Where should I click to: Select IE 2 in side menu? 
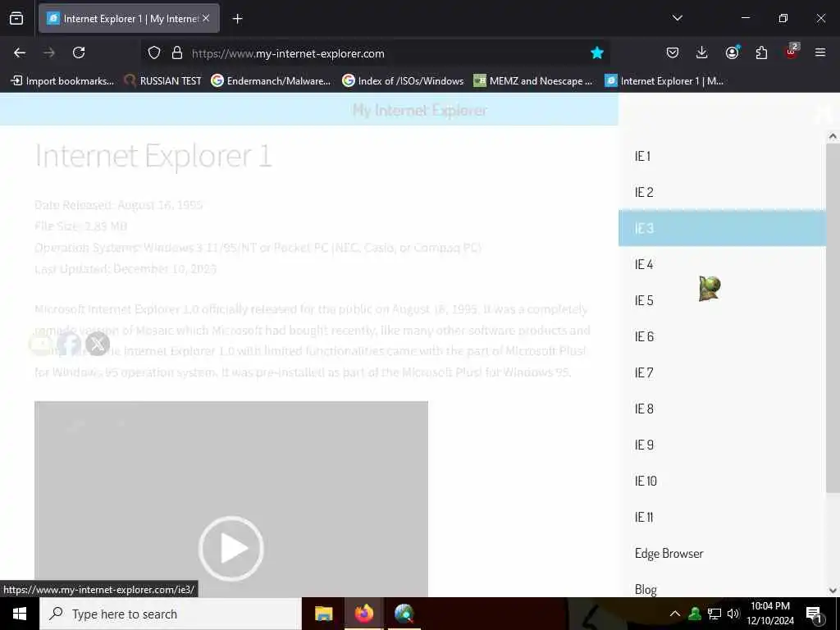coord(722,192)
